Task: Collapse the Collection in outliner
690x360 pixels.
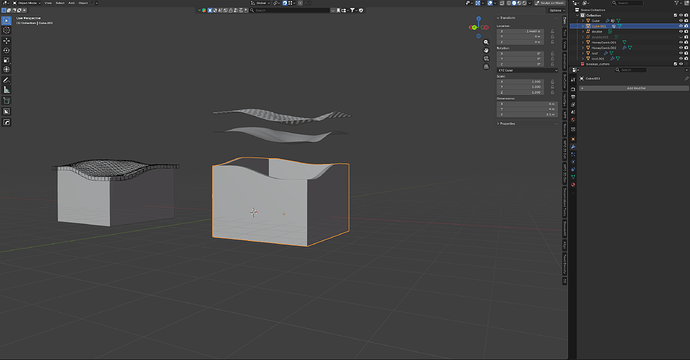Action: (578, 15)
